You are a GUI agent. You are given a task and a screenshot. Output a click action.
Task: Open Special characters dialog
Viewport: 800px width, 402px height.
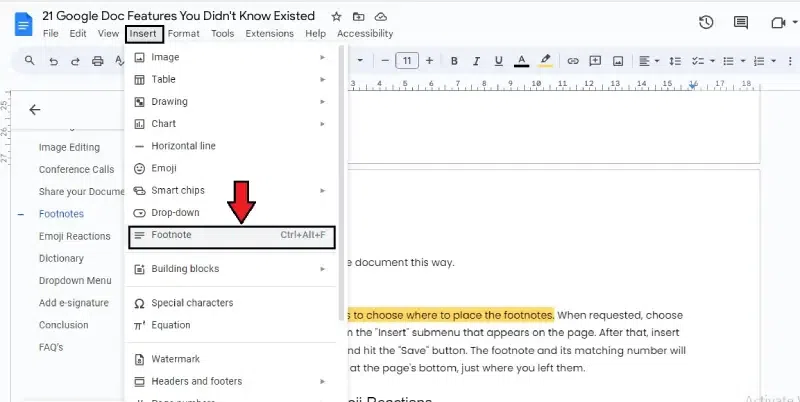230,303
